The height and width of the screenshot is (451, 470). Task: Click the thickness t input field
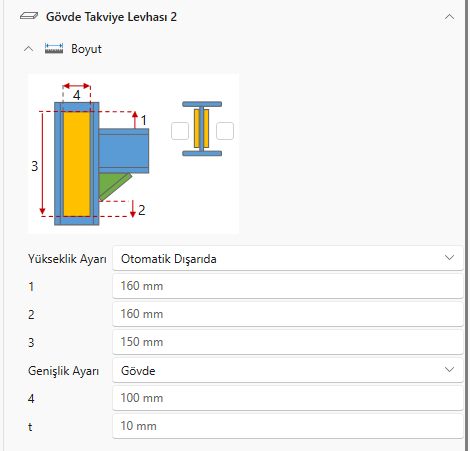point(288,426)
